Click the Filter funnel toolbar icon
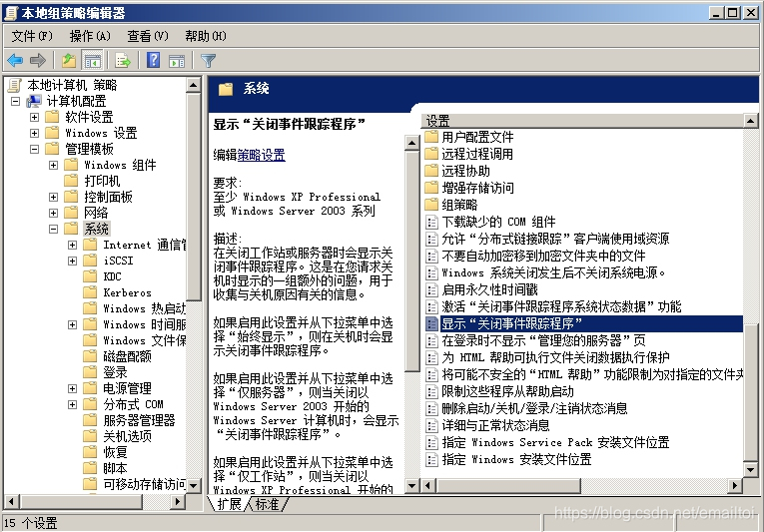Viewport: 764px width, 532px height. click(208, 61)
